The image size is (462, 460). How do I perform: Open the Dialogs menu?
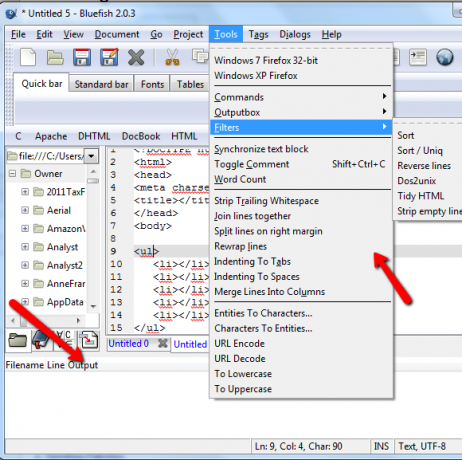click(295, 34)
